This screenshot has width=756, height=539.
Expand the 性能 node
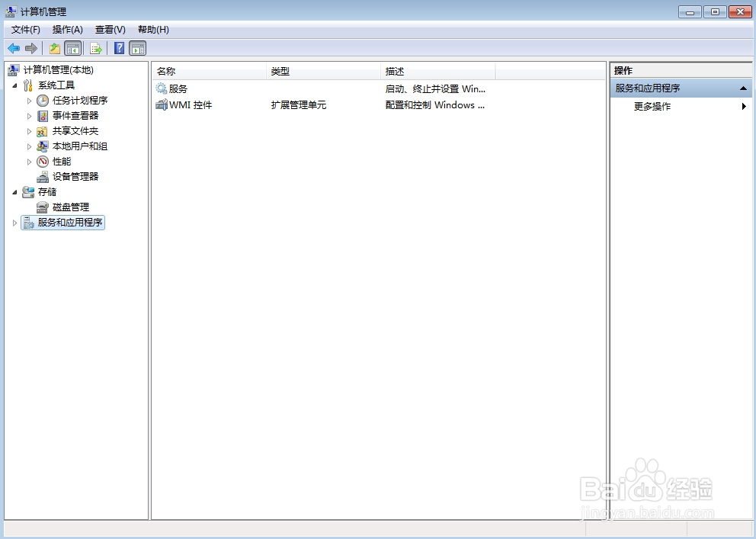(29, 162)
